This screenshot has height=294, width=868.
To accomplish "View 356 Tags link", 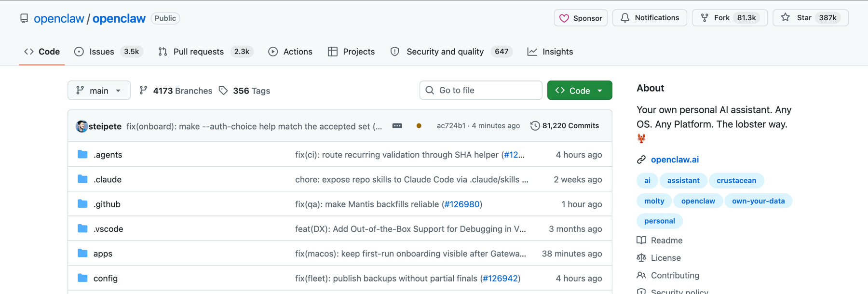I will coord(244,91).
